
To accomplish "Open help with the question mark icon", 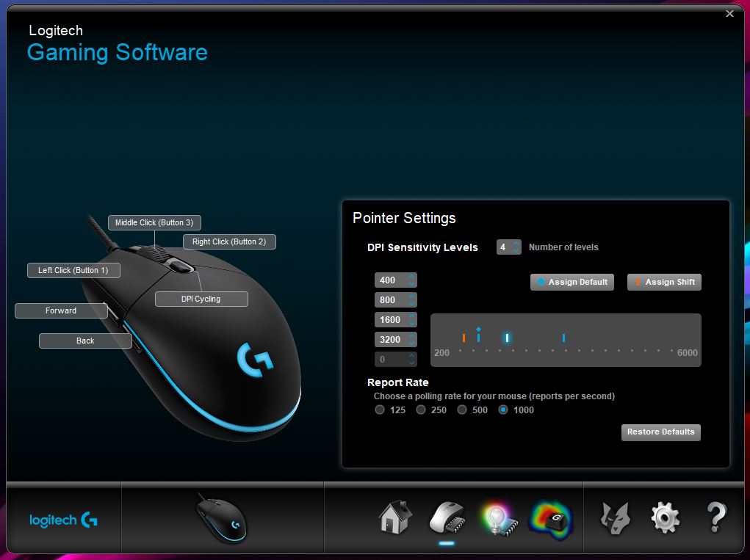I will tap(715, 517).
